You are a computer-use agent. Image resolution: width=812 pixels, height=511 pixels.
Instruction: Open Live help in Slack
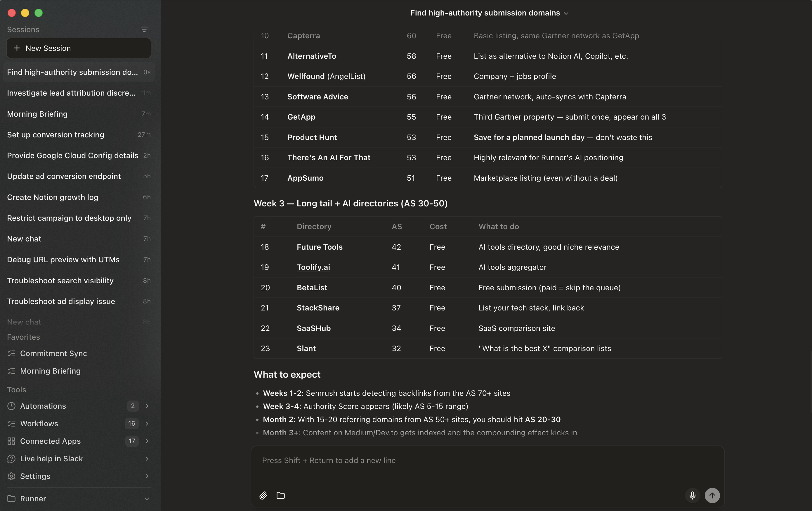pyautogui.click(x=51, y=458)
